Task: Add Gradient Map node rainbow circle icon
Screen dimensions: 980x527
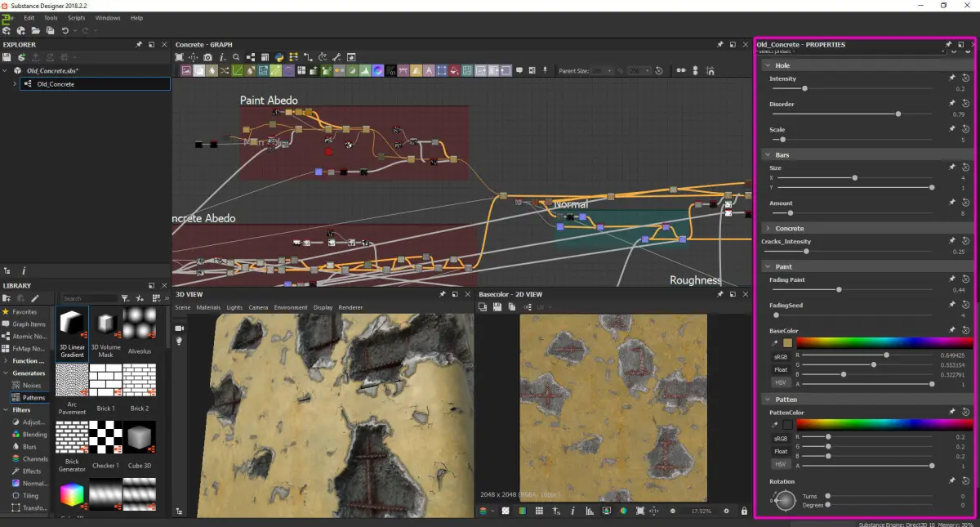Action: click(377, 71)
